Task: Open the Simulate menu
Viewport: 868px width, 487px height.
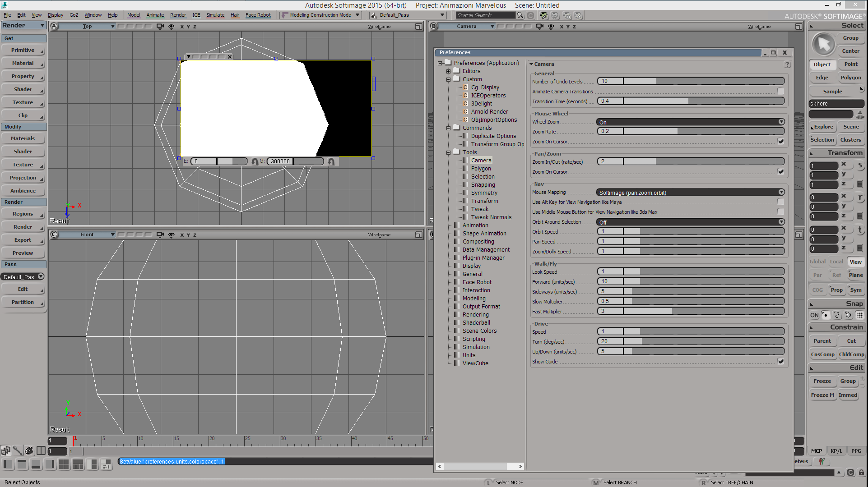Action: coord(215,15)
